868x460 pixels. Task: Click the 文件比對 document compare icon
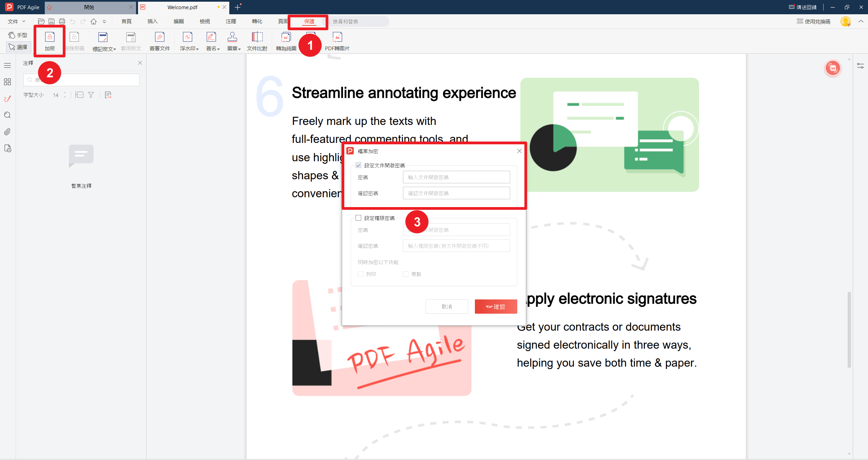[257, 37]
